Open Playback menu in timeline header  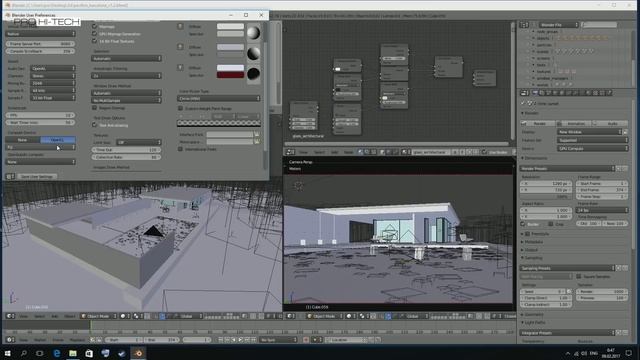tap(77, 340)
